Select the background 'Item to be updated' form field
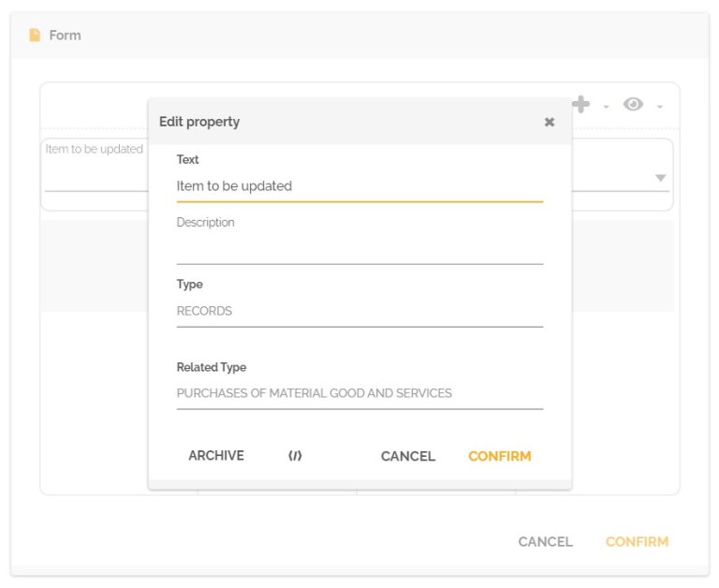The height and width of the screenshot is (588, 719). pos(94,169)
